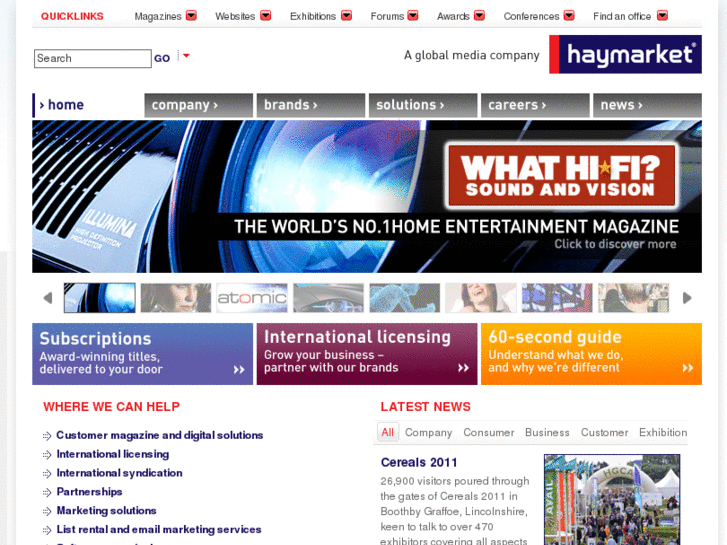Open Customer magazine and digital solutions link
Viewport: 727px width, 545px height.
pos(159,435)
